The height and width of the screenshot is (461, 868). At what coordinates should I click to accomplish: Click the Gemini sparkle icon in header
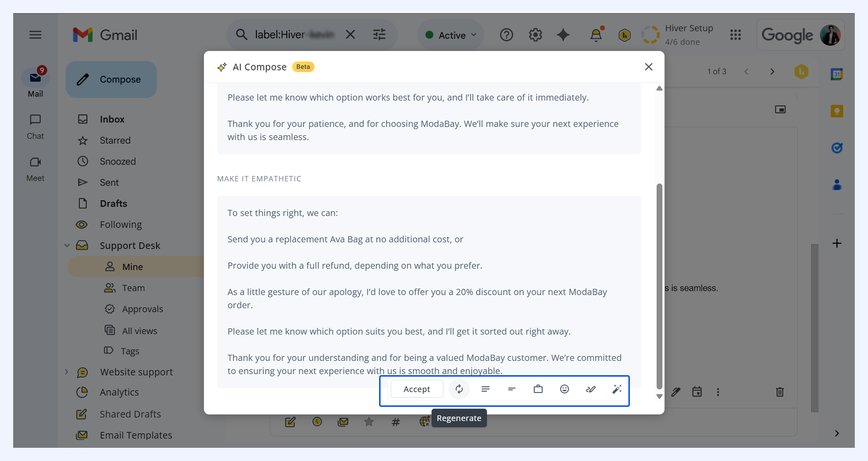(563, 35)
